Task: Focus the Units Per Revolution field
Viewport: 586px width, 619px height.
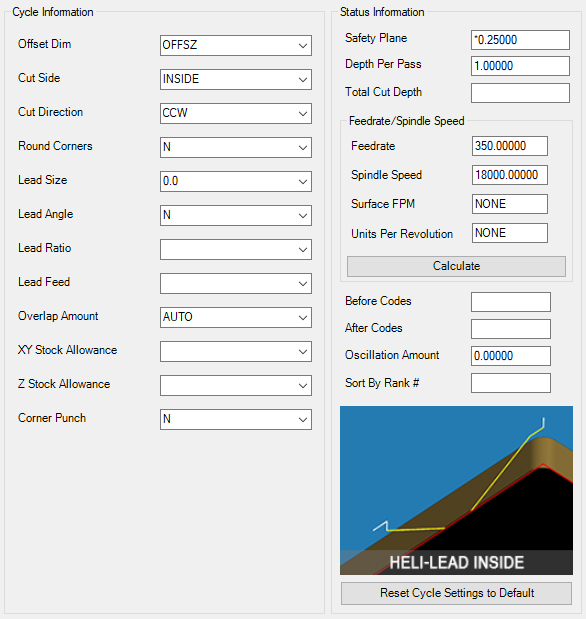Action: tap(509, 233)
